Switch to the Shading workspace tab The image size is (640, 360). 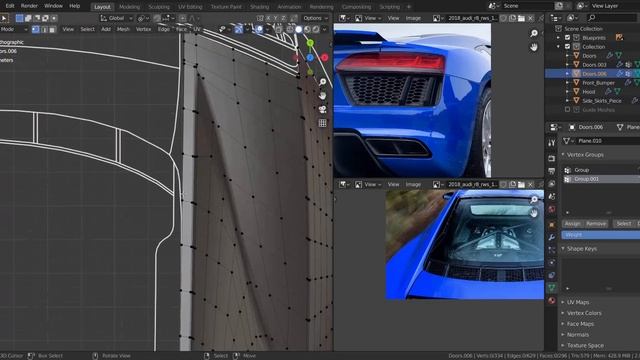[260, 7]
